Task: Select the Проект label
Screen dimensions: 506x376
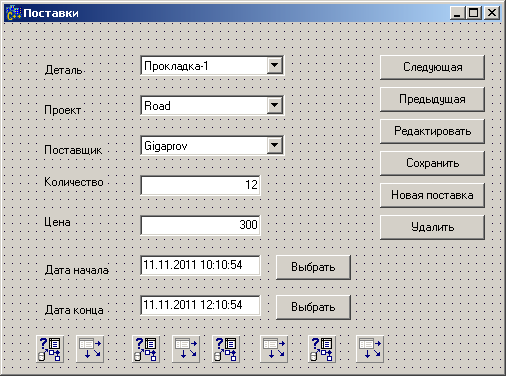Action: tap(63, 110)
